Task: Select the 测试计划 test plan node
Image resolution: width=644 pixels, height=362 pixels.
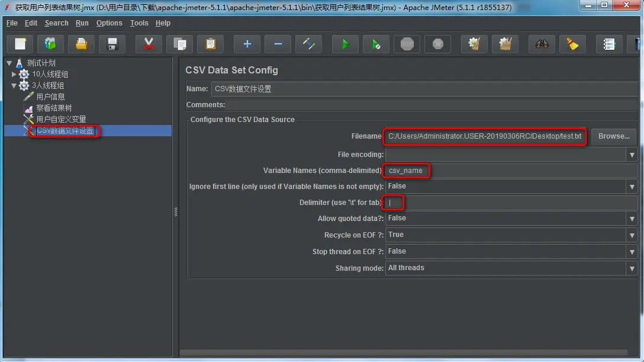Action: pyautogui.click(x=41, y=63)
